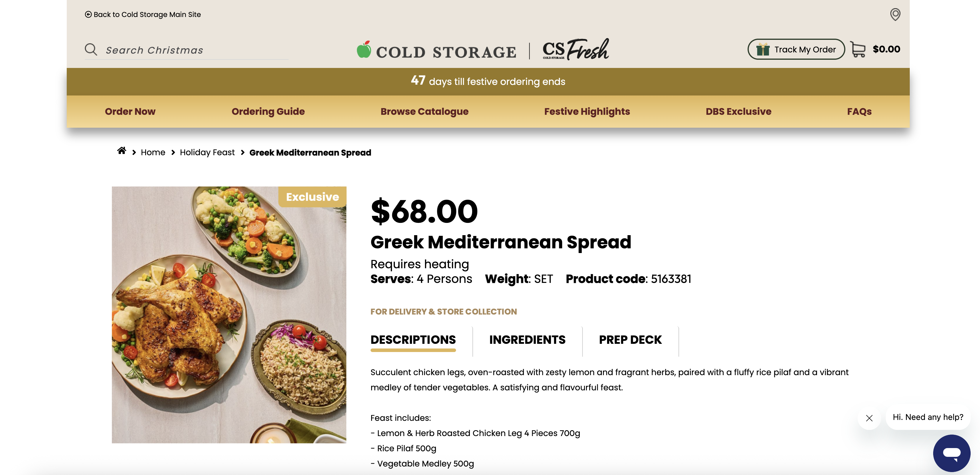The height and width of the screenshot is (475, 980).
Task: Switch to the Prep Deck tab
Action: (x=630, y=339)
